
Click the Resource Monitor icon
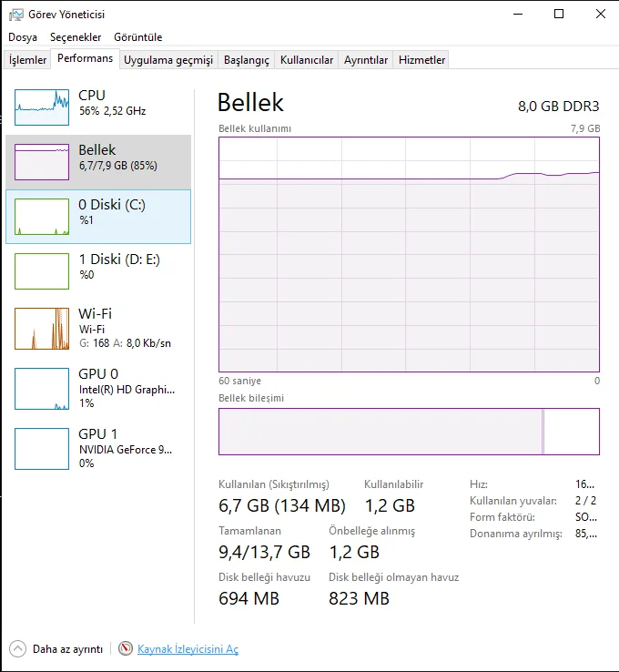[126, 649]
